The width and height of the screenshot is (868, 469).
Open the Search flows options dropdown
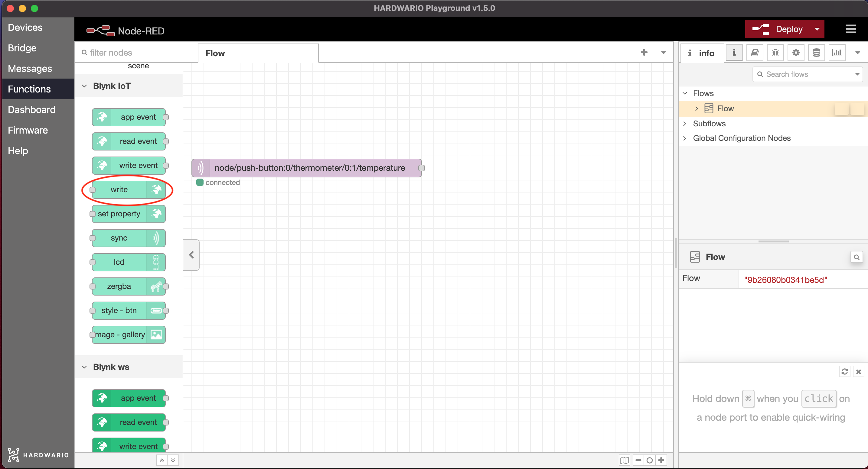point(857,74)
